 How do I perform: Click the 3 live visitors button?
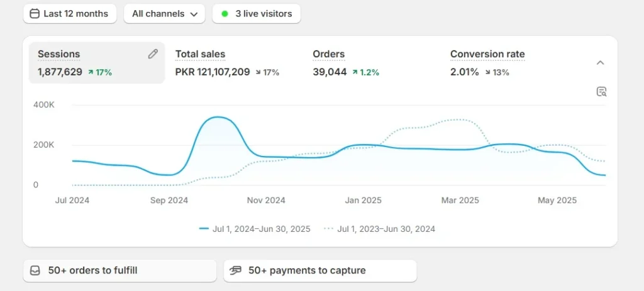point(257,14)
